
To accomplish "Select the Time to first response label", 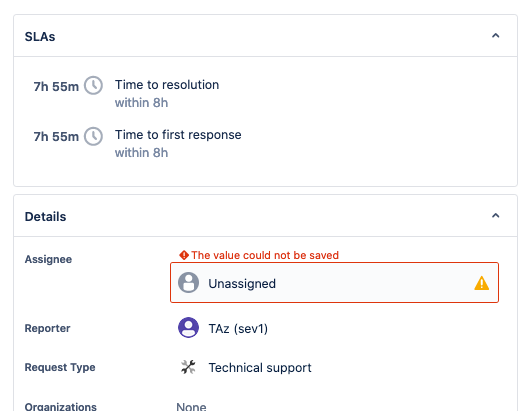I will 178,135.
